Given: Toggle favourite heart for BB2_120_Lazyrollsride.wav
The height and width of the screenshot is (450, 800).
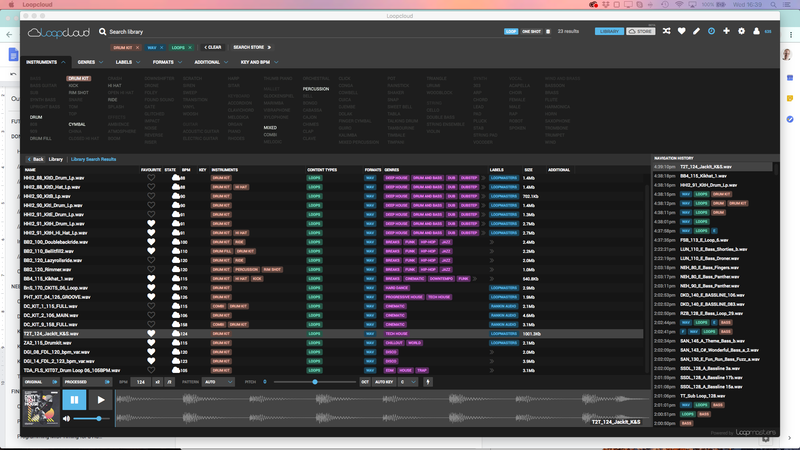Looking at the screenshot, I should [x=151, y=260].
